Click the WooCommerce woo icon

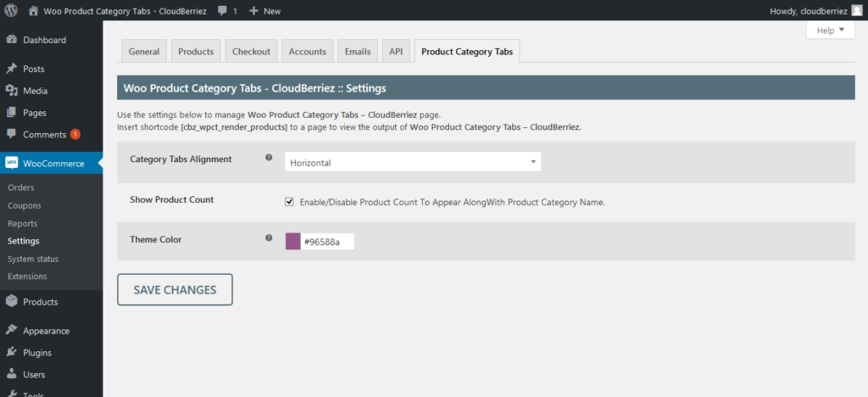coord(12,164)
